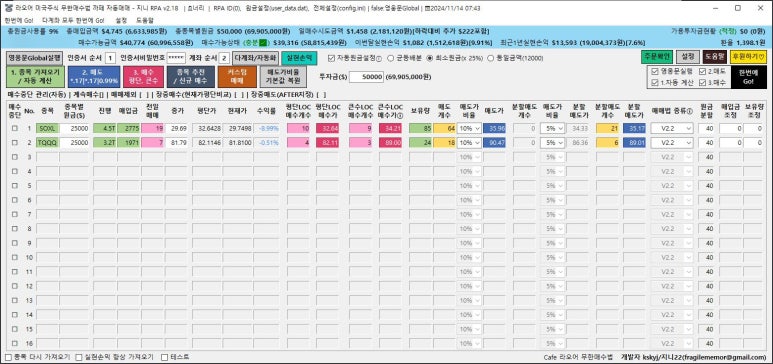Viewport: 773px width, 364px height.
Task: Click the blue 2. 매도 button
Action: [x=94, y=77]
